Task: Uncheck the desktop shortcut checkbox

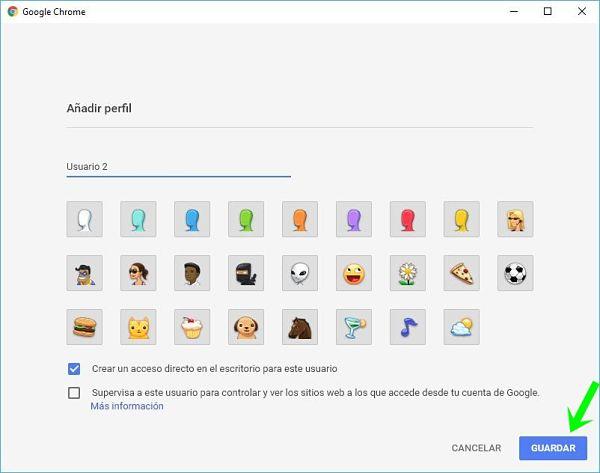Action: pyautogui.click(x=74, y=369)
